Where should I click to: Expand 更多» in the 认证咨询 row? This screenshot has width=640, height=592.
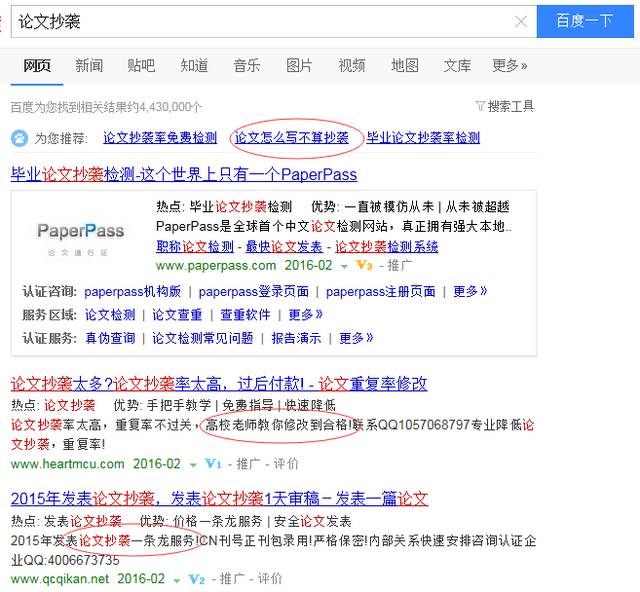coord(470,292)
